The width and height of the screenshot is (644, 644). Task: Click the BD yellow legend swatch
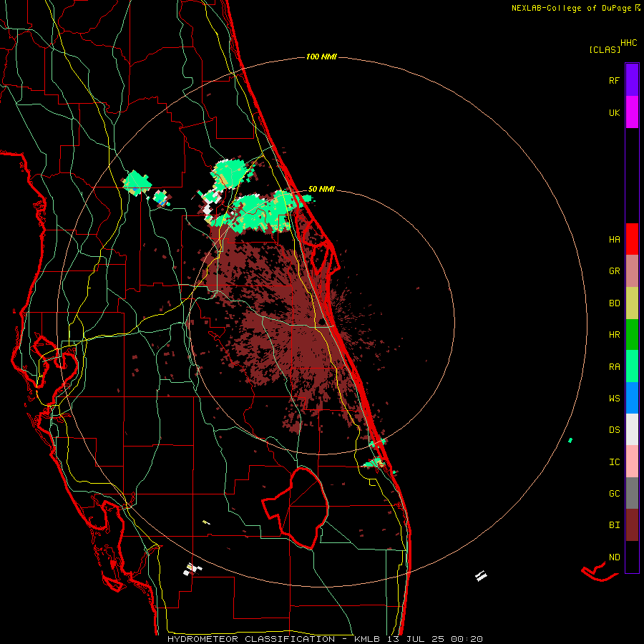[632, 303]
